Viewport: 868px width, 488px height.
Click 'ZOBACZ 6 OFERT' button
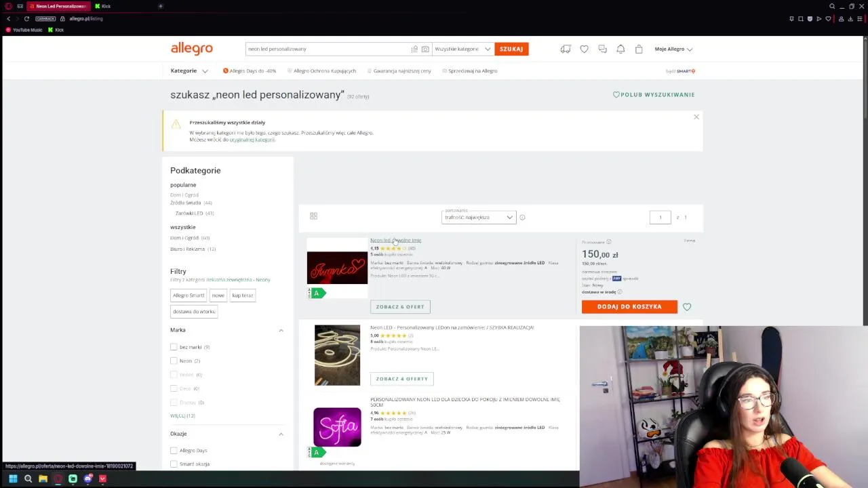coord(400,307)
